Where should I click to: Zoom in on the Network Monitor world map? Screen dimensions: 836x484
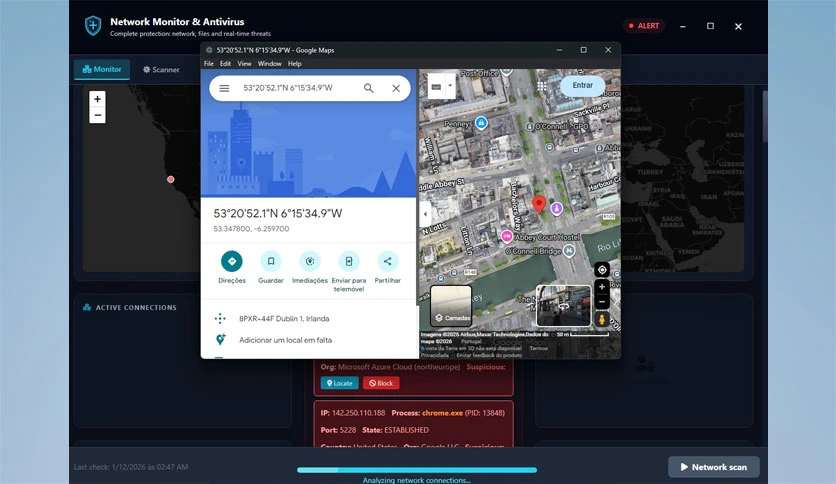(x=97, y=99)
